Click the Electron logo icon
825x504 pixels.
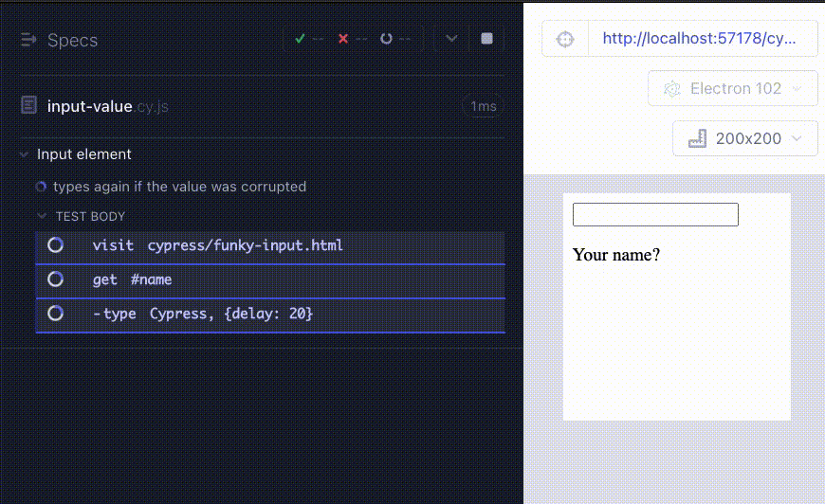pyautogui.click(x=672, y=89)
